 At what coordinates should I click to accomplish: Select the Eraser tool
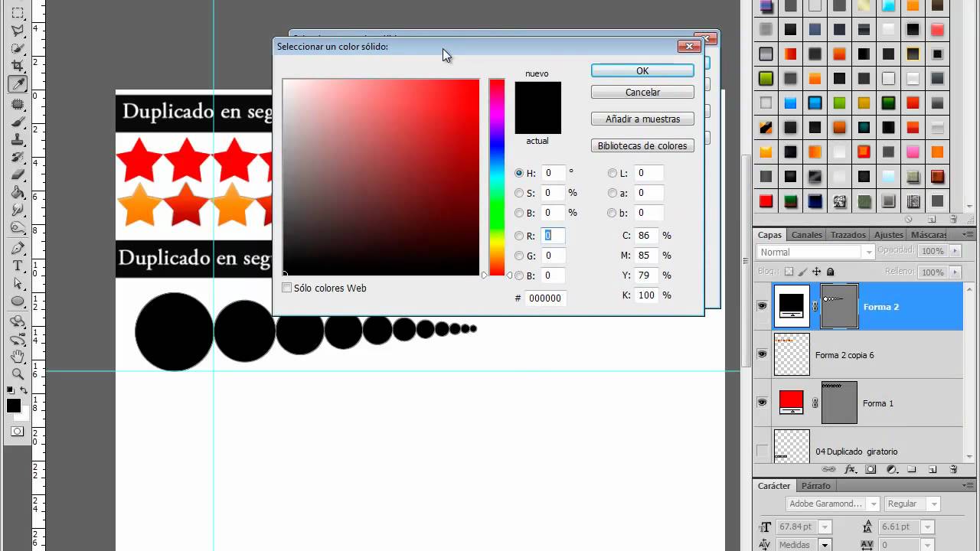18,175
